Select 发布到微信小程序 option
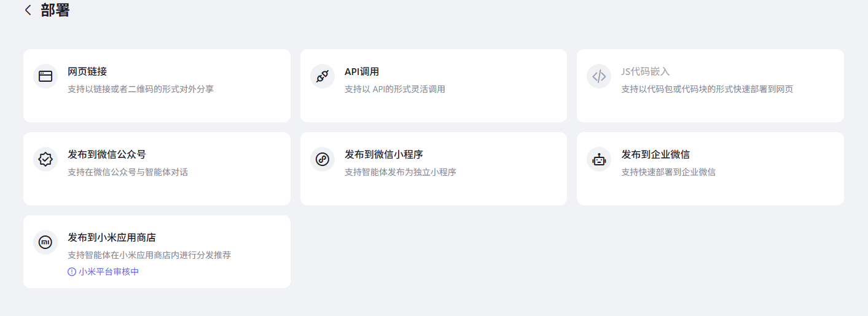This screenshot has height=316, width=868. pyautogui.click(x=383, y=154)
